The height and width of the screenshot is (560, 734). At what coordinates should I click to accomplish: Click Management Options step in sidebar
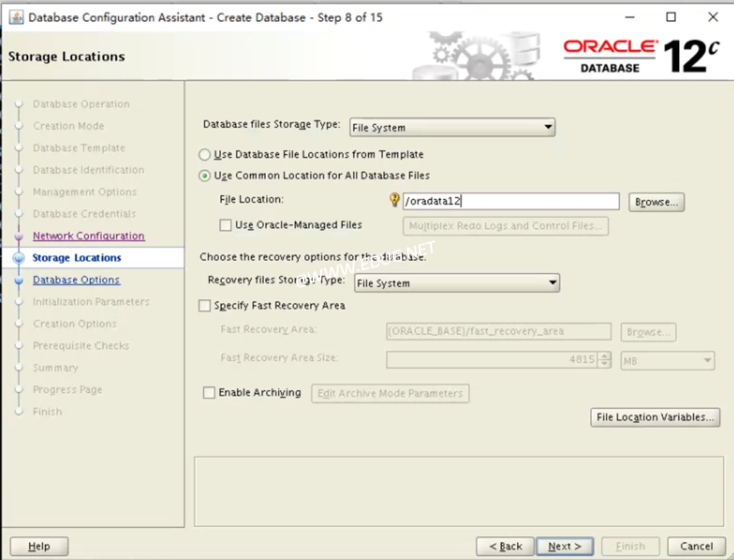pyautogui.click(x=85, y=192)
